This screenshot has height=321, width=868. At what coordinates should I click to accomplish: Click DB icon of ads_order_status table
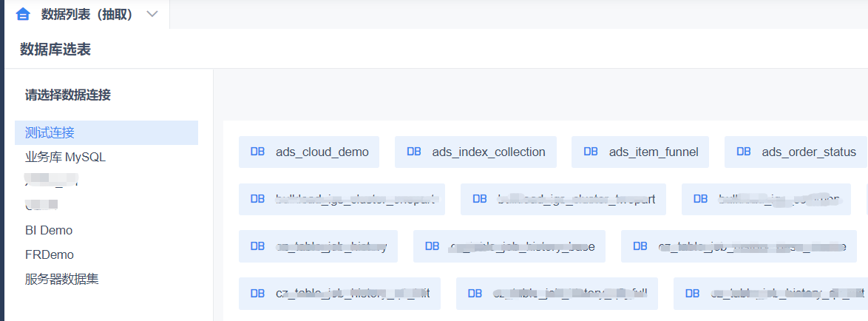pyautogui.click(x=743, y=152)
